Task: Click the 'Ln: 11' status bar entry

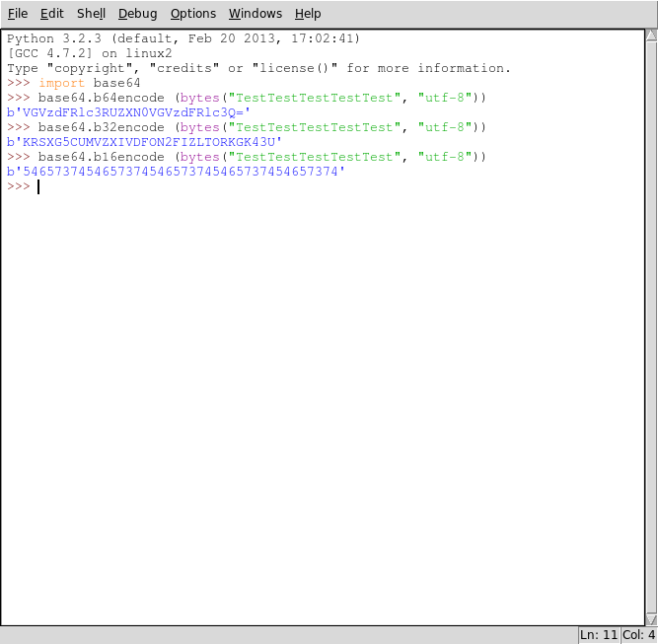Action: click(599, 635)
